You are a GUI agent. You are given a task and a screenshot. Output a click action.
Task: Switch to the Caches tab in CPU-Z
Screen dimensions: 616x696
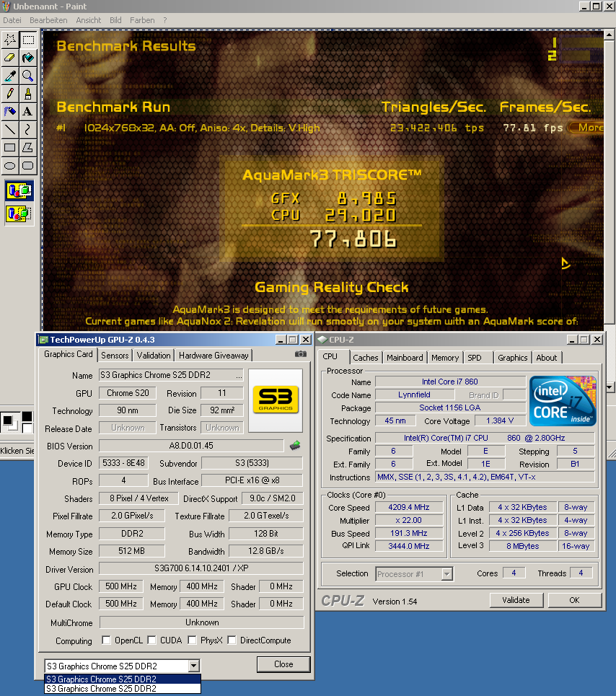366,358
